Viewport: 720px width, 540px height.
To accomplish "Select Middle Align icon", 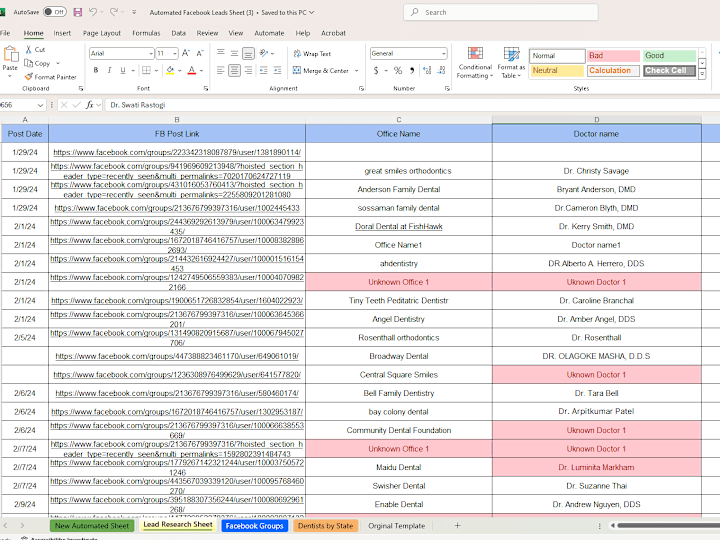I will tap(235, 53).
